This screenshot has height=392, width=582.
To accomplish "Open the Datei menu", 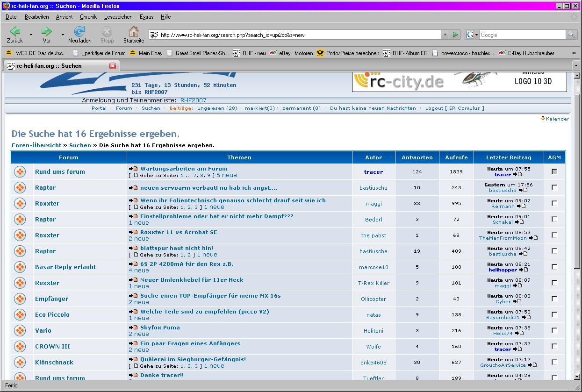I will (12, 17).
